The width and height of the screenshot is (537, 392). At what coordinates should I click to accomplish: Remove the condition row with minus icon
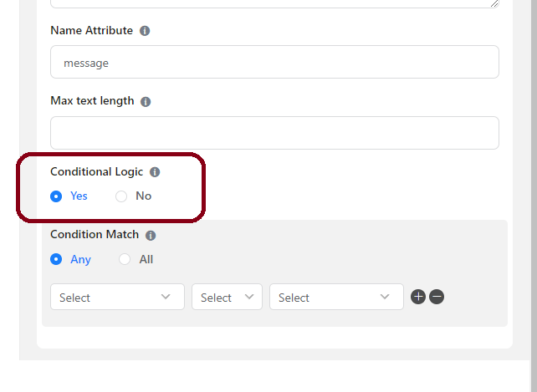pyautogui.click(x=437, y=297)
